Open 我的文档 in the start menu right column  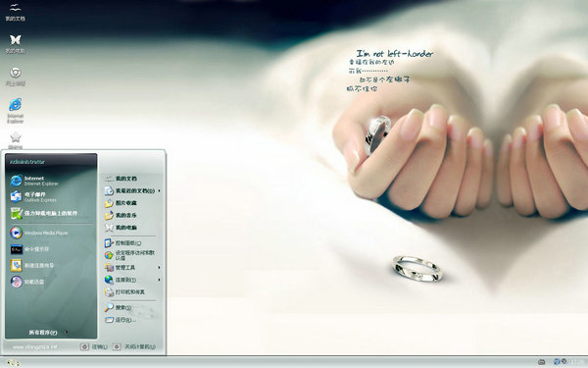coord(121,179)
